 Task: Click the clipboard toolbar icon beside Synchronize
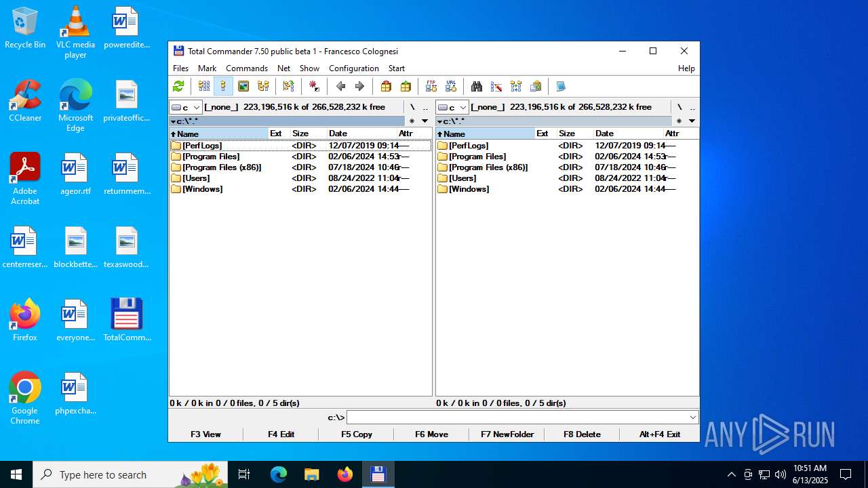click(536, 86)
